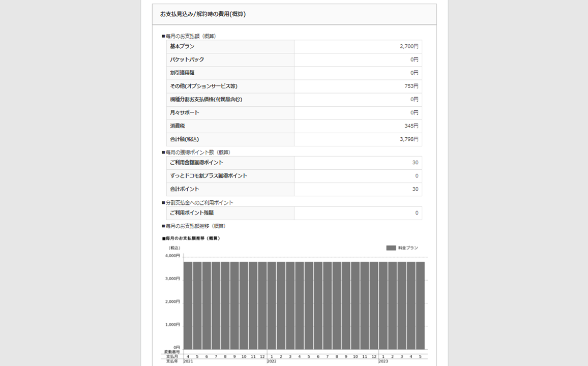Click the 1,000円 y-axis label

172,325
